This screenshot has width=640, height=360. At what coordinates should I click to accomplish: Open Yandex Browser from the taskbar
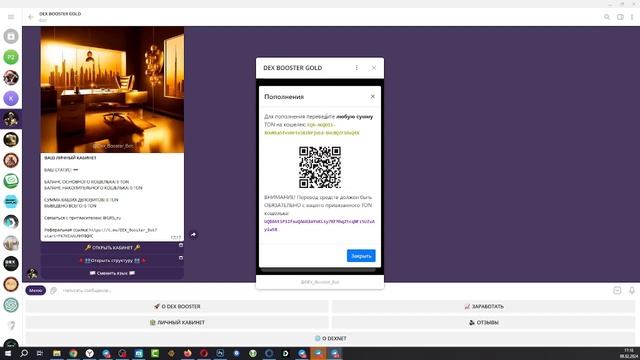[89, 353]
